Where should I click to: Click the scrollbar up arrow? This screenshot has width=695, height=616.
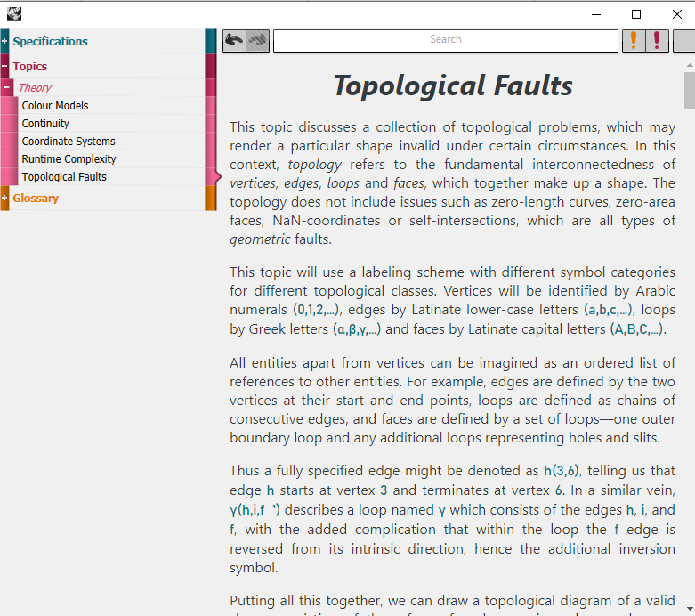(690, 65)
